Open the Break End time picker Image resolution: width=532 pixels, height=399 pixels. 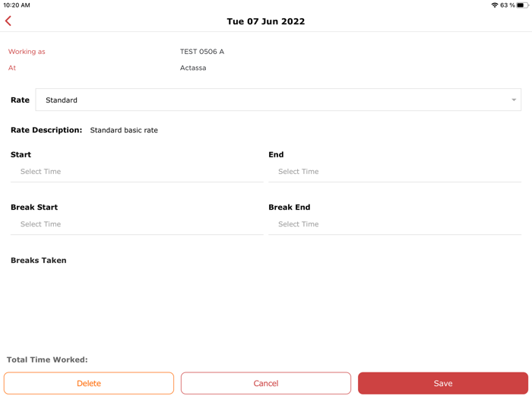coord(394,224)
